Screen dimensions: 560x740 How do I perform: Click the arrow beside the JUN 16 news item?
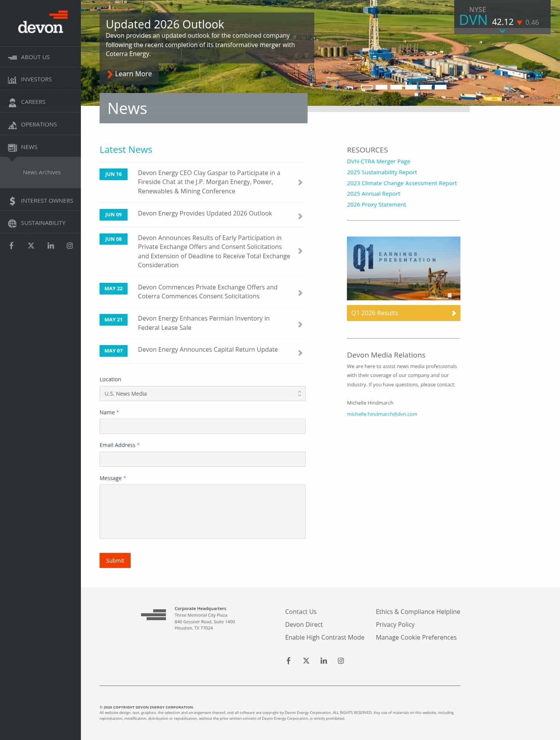(300, 182)
